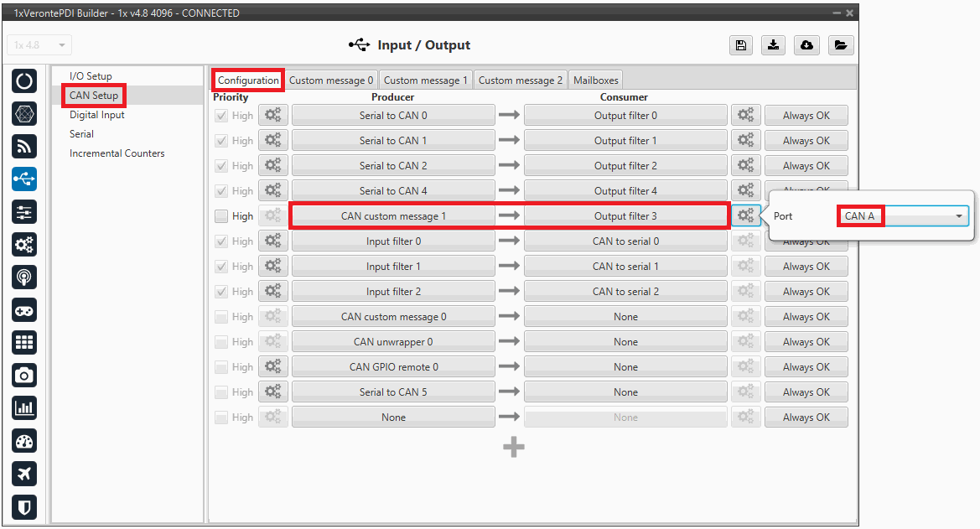Open the wireless signal sidebar icon
The image size is (980, 529).
click(24, 146)
